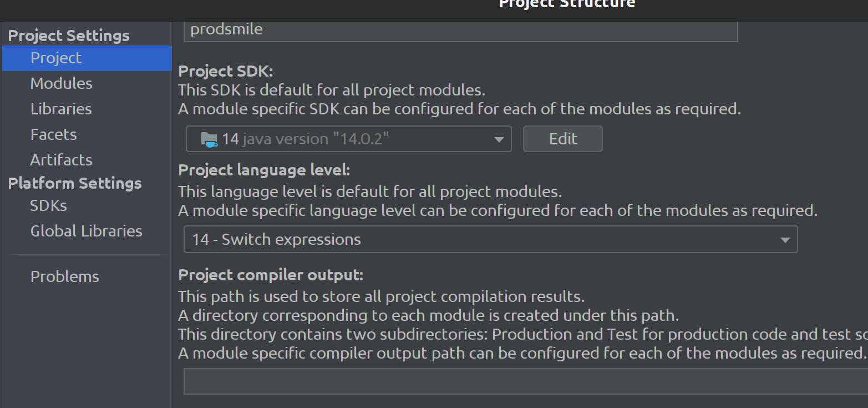Select Global Libraries in sidebar
This screenshot has width=868, height=408.
(86, 231)
